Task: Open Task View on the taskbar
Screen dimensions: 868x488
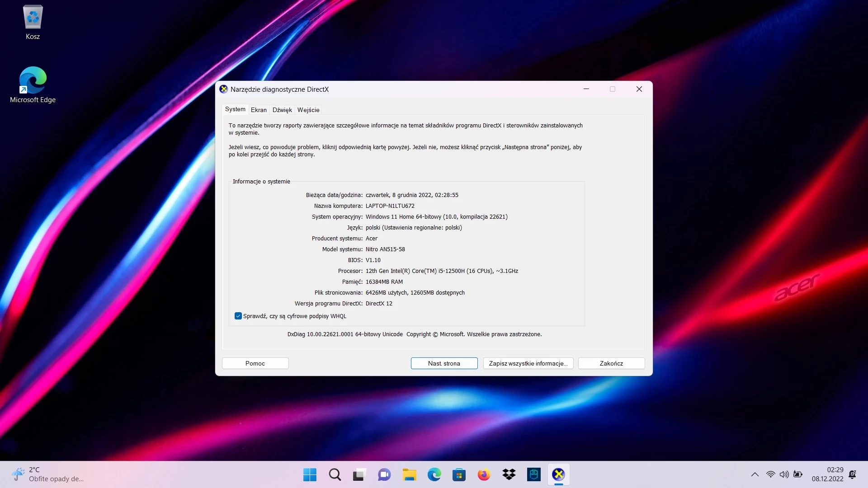Action: tap(359, 474)
